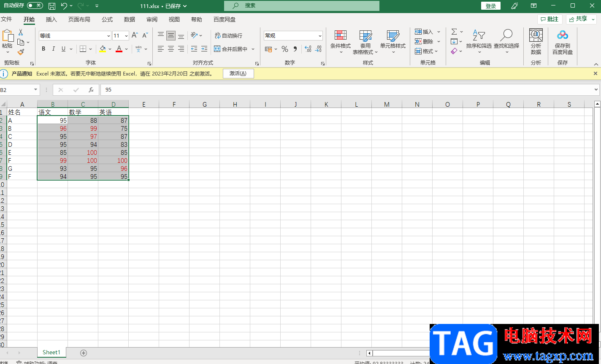Click the top align icon
Screen dimensions: 601x364
pos(161,35)
